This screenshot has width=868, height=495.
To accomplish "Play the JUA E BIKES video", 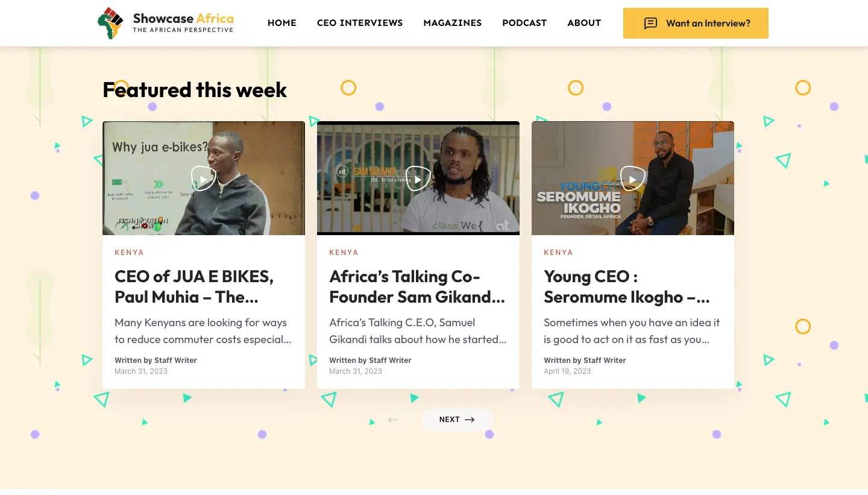I will pyautogui.click(x=204, y=178).
